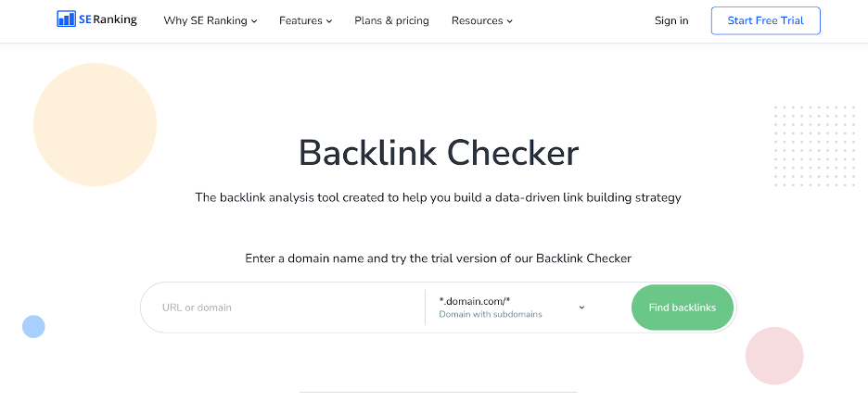Click the Domain with subdomains label

click(491, 314)
